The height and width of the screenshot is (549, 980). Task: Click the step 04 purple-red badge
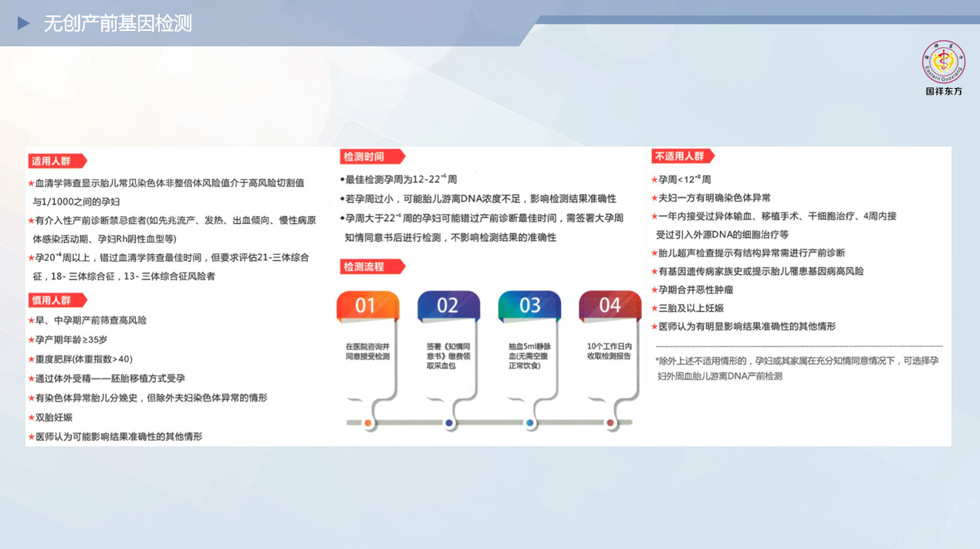tap(610, 307)
